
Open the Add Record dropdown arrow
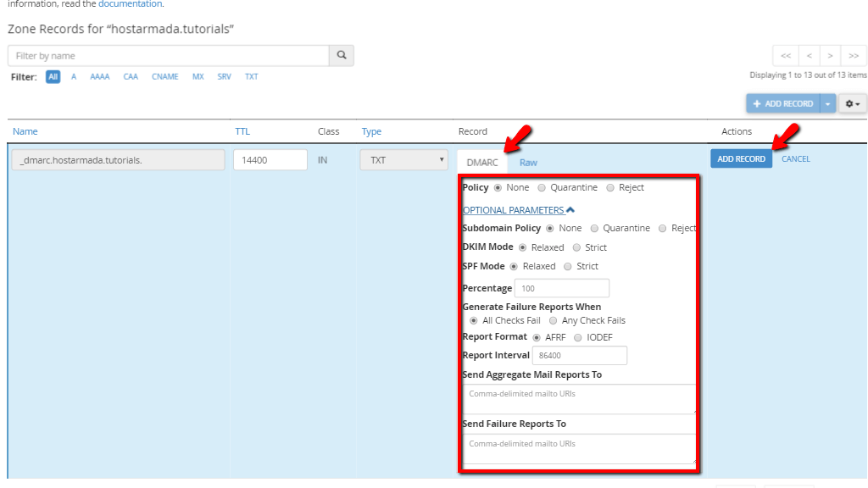(x=827, y=103)
